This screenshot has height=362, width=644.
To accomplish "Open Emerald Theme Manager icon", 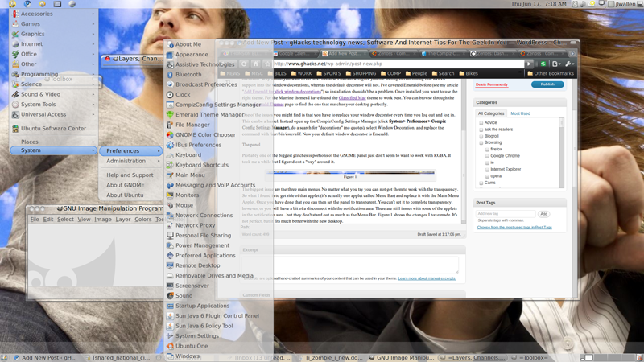I will tap(170, 115).
